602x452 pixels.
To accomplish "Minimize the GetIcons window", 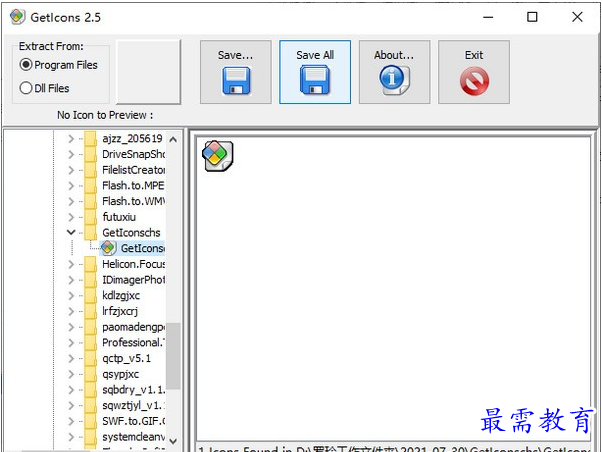I will pos(488,17).
